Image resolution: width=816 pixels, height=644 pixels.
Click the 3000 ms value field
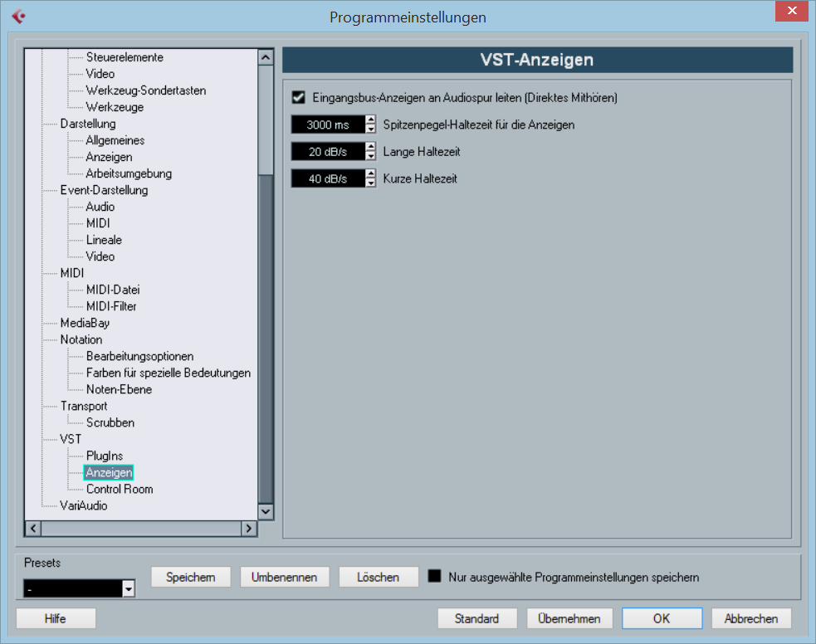point(329,124)
